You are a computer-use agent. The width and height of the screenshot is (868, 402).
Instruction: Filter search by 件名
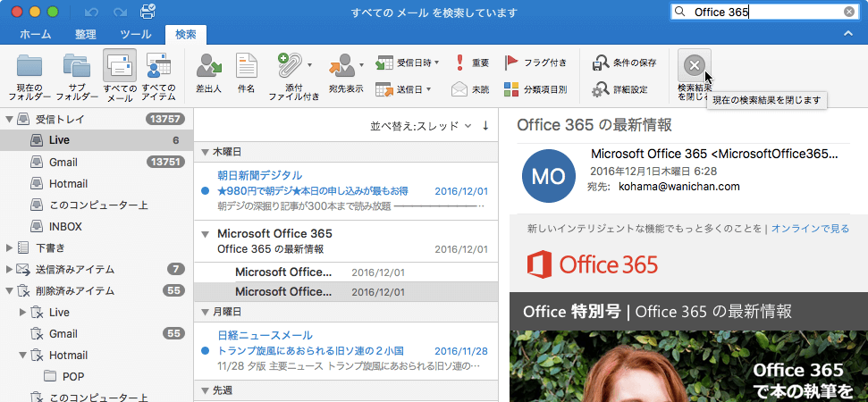(246, 73)
